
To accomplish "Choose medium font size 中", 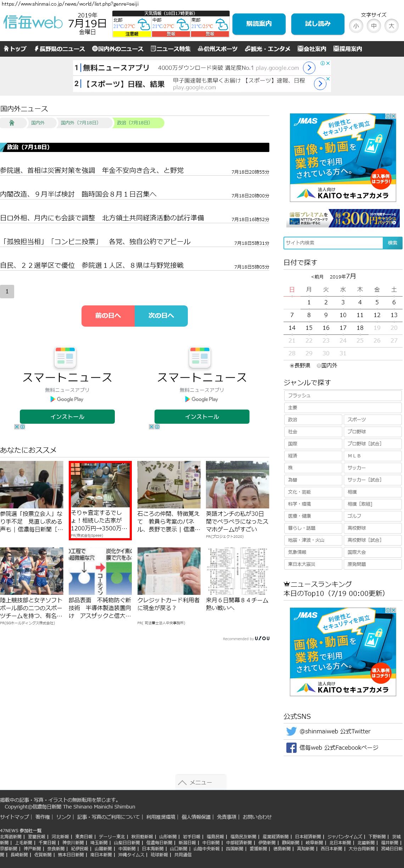I will 374,26.
